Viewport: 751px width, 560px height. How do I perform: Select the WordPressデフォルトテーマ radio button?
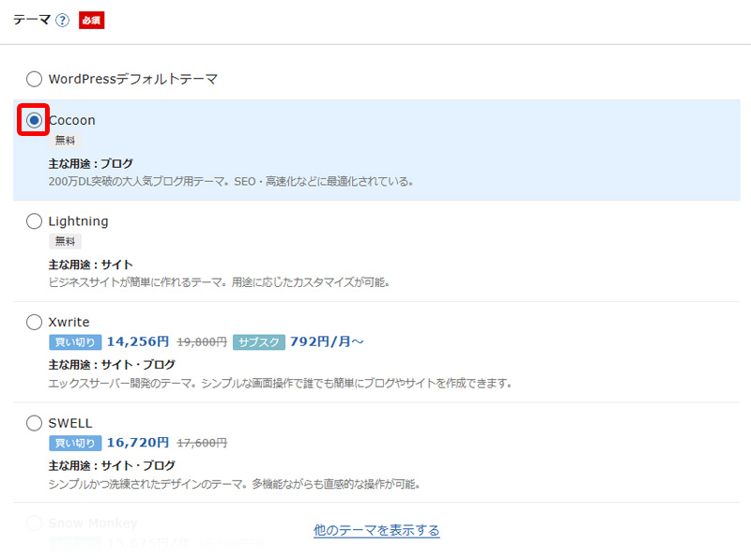point(35,80)
